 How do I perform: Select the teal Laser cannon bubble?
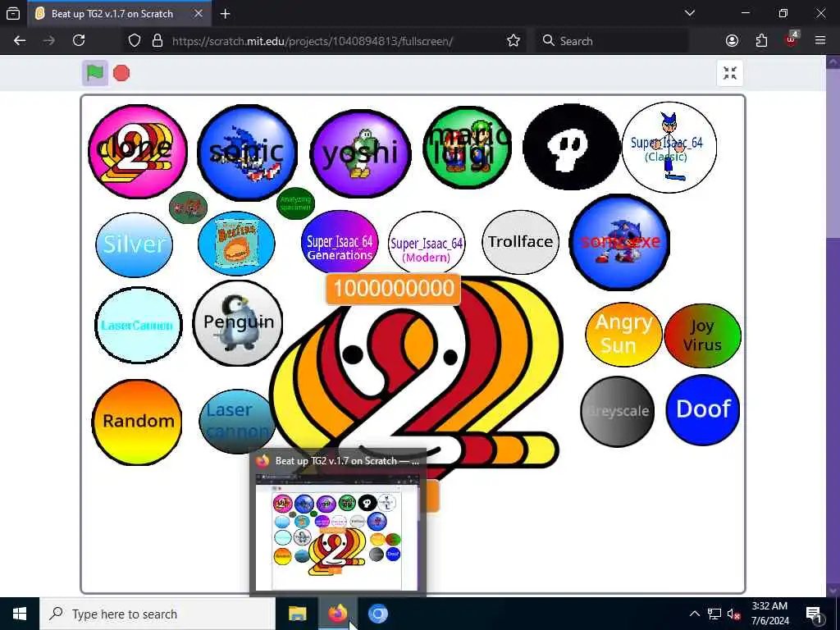237,421
